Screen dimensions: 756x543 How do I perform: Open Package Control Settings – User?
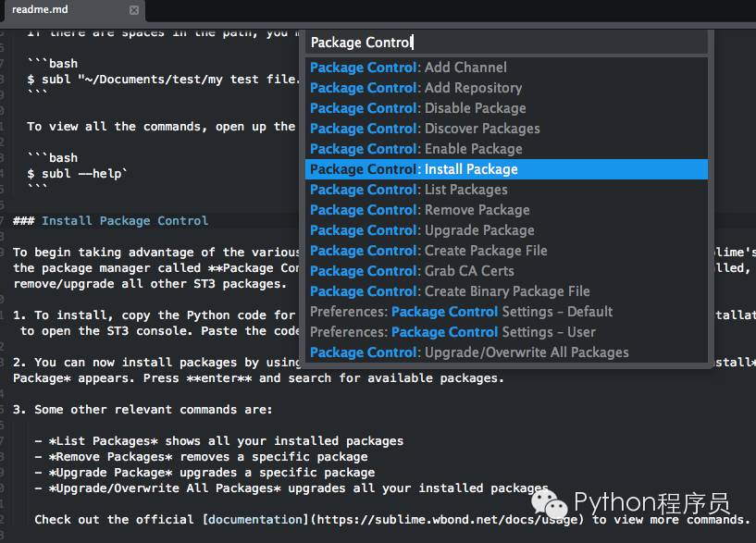(506, 332)
